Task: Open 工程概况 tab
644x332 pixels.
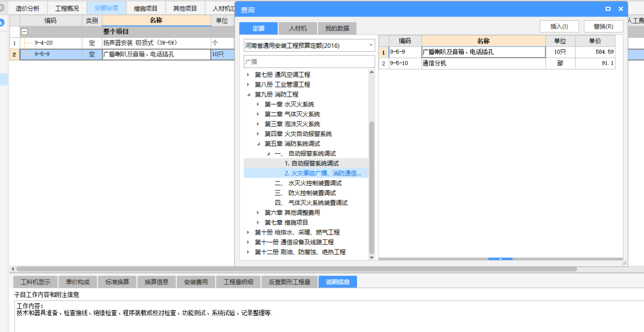Action: click(67, 8)
